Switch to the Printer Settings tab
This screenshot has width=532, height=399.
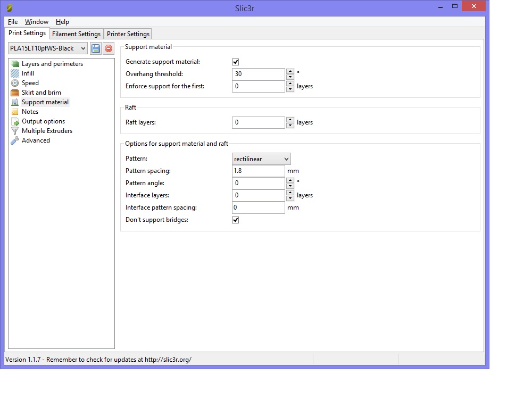pos(128,34)
